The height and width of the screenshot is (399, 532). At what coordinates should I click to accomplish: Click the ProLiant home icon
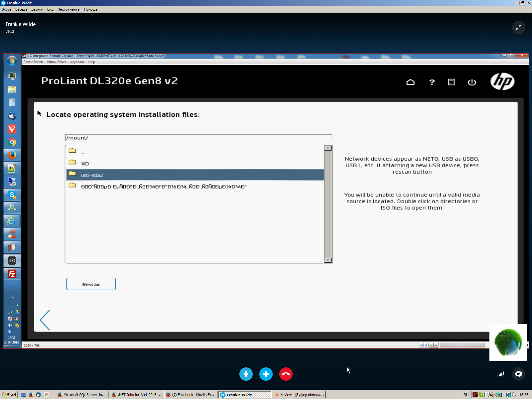(411, 82)
